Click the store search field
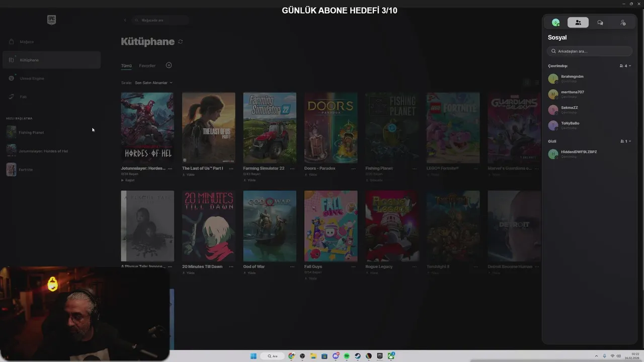The image size is (644, 362). [x=160, y=20]
